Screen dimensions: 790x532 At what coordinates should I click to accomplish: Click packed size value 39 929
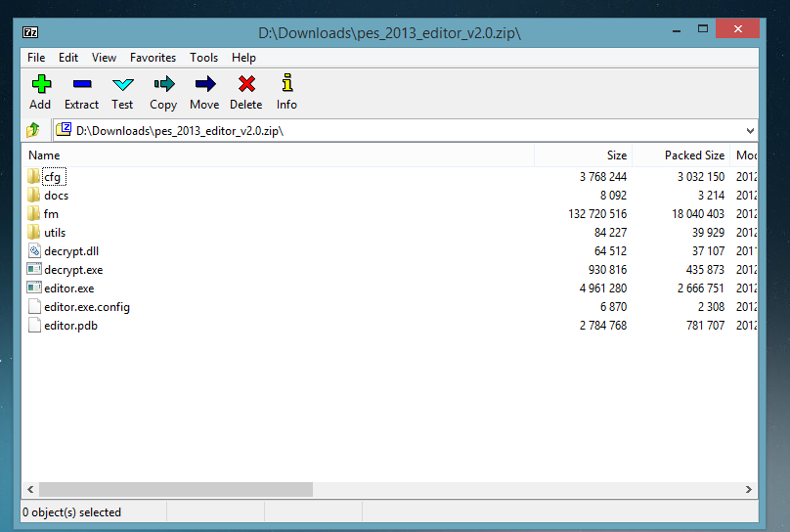click(709, 233)
